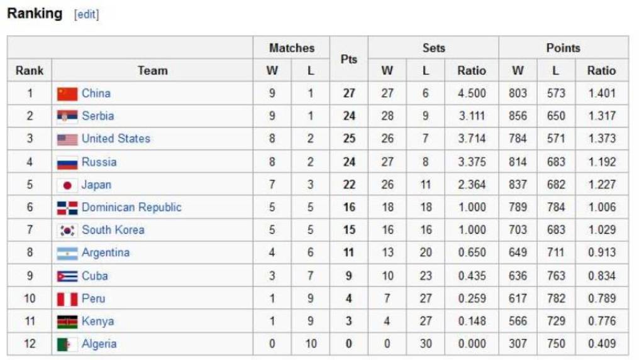644x360 pixels.
Task: Click the Kenya flag icon
Action: tap(67, 322)
